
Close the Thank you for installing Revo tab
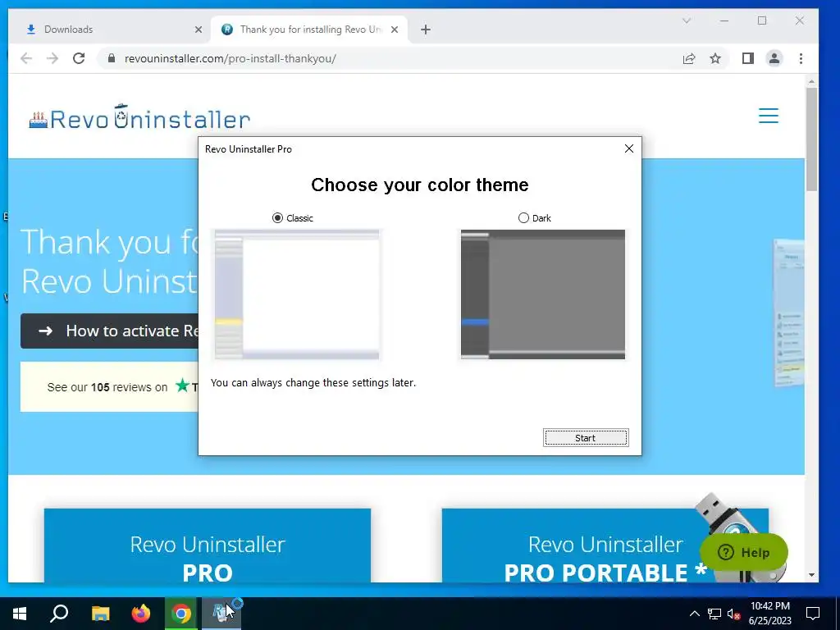(395, 30)
